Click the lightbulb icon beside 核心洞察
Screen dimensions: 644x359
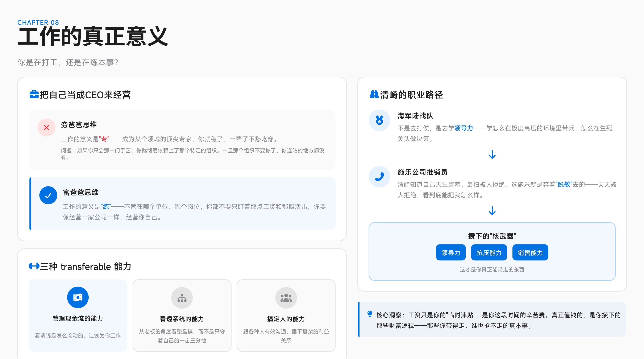click(x=370, y=314)
